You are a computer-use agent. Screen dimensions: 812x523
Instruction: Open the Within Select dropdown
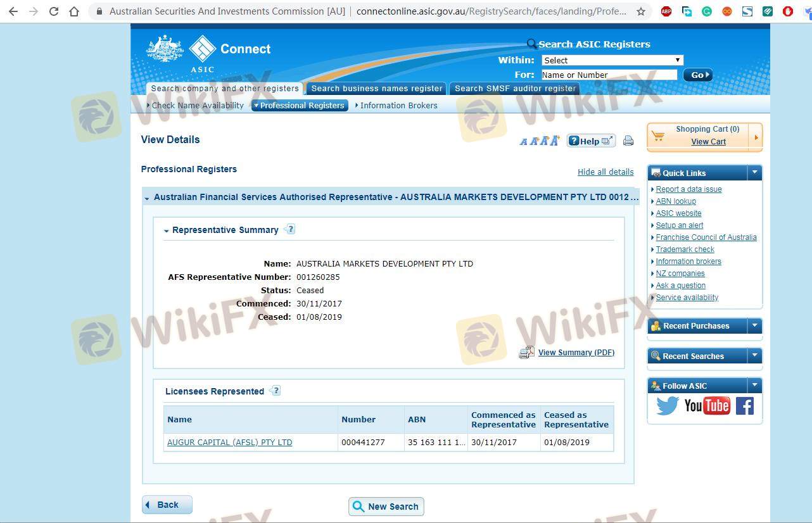pyautogui.click(x=612, y=60)
